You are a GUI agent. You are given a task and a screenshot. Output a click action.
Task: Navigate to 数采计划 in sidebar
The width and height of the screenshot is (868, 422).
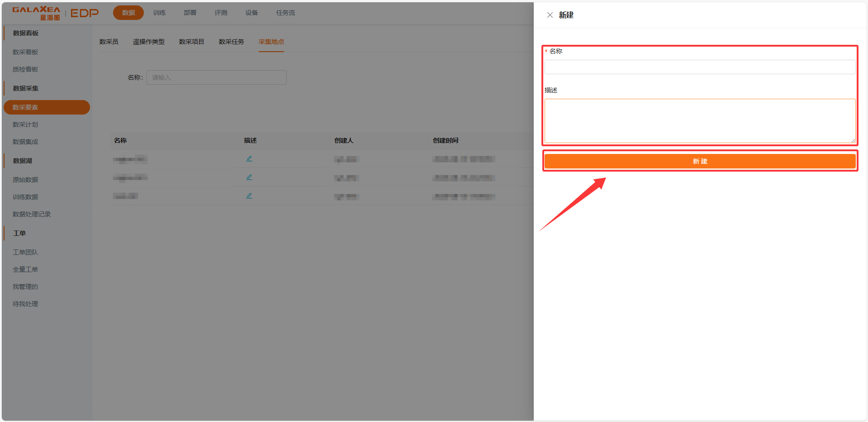pos(25,125)
